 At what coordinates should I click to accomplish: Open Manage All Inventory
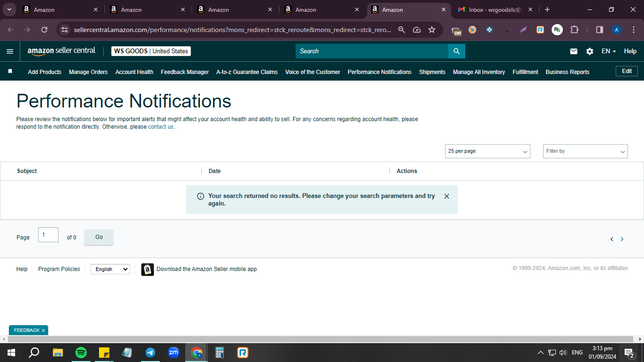[x=479, y=72]
